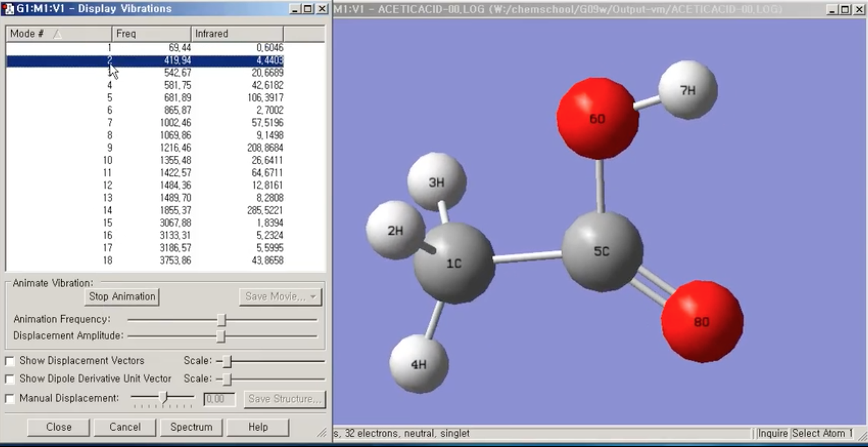Select the 8O carbonyl oxygen atom

tap(702, 322)
